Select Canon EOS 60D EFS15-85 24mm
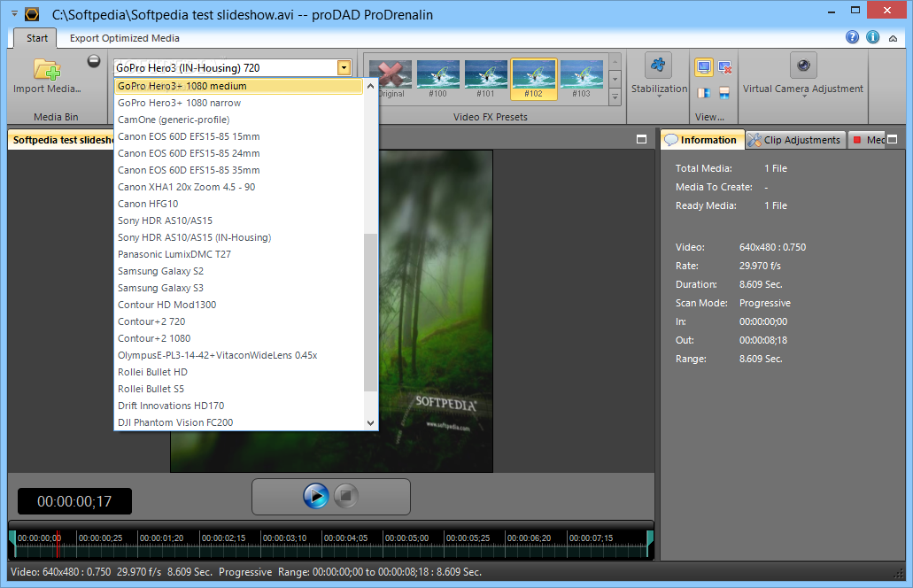Screen dimensions: 913x588 tap(238, 154)
